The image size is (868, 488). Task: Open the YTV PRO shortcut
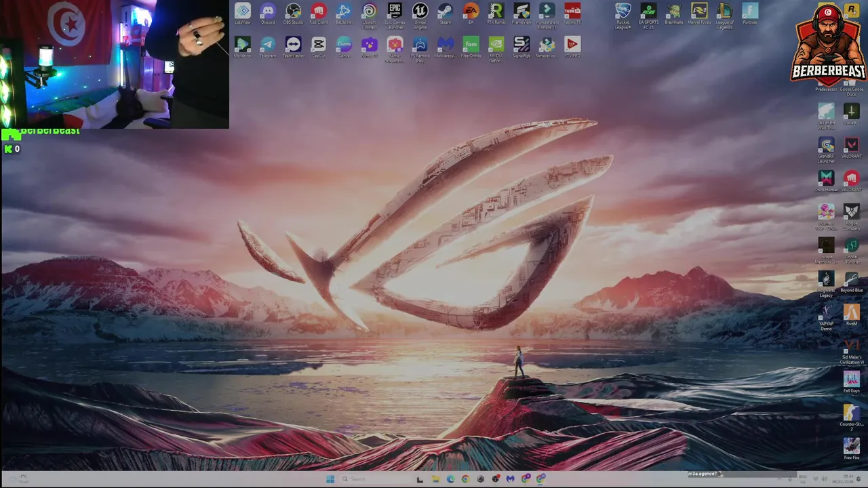[x=572, y=47]
